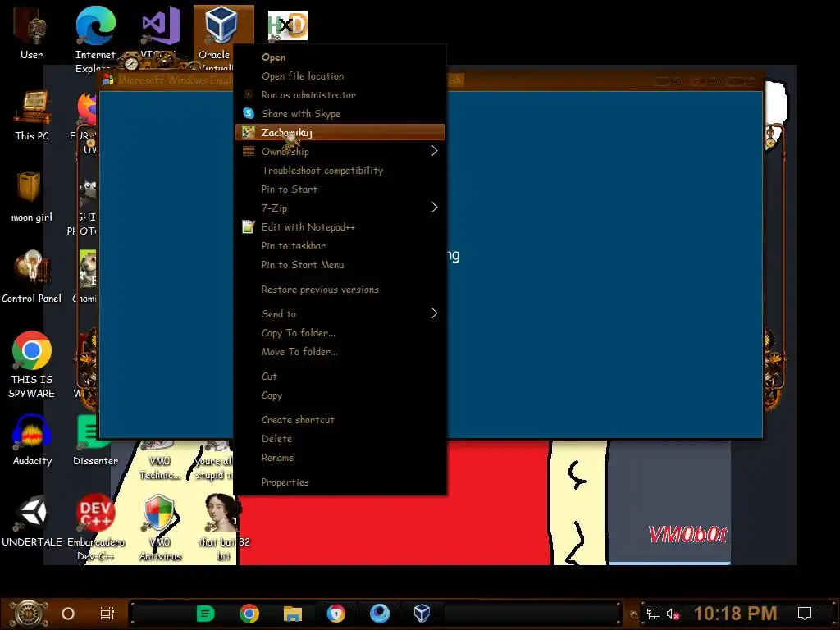Select the HxD hex editor desktop icon

click(x=288, y=25)
